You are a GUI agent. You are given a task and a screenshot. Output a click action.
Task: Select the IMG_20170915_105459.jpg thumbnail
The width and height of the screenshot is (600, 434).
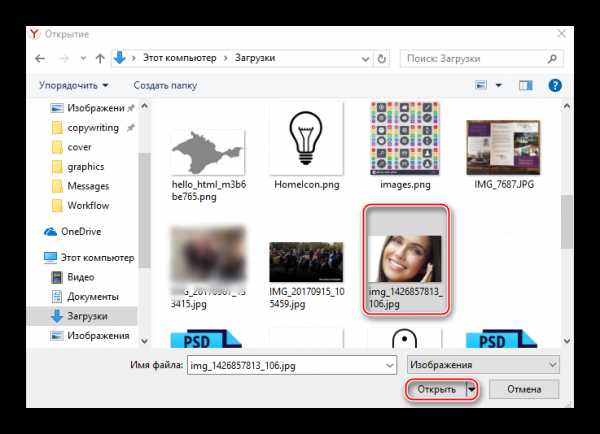coord(306,262)
